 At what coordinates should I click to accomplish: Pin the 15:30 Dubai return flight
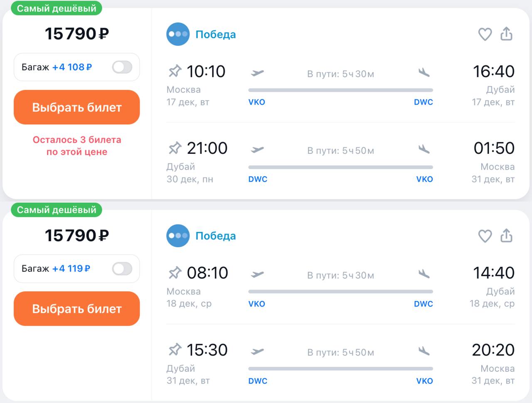pyautogui.click(x=175, y=350)
